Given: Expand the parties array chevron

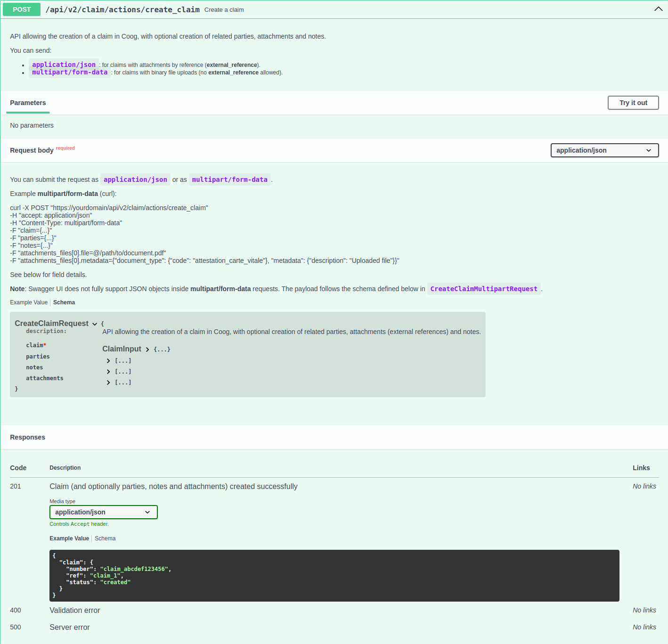Looking at the screenshot, I should [108, 361].
